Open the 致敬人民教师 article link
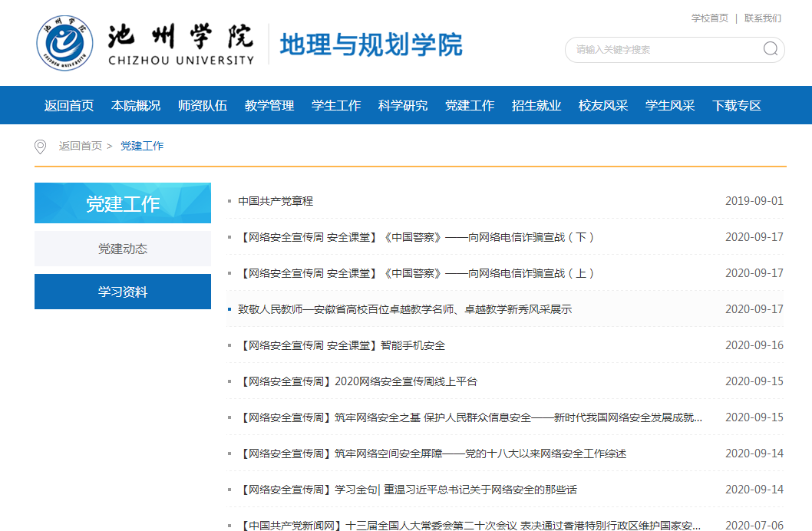Image resolution: width=812 pixels, height=531 pixels. [404, 309]
